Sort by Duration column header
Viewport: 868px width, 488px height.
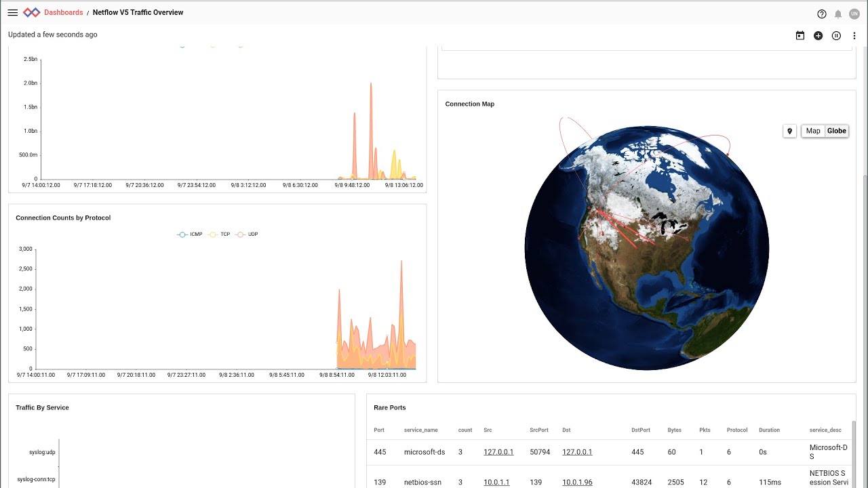tap(769, 430)
